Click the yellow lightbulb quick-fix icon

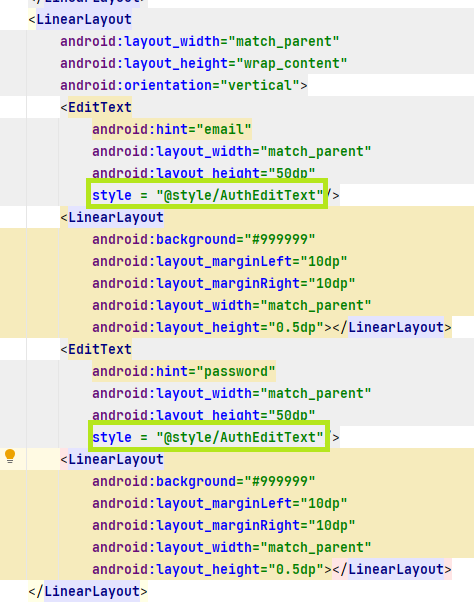coord(10,456)
